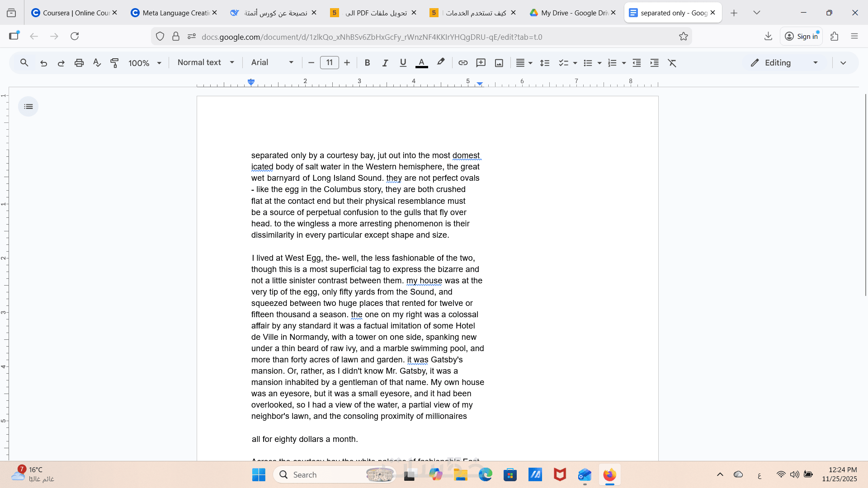868x488 pixels.
Task: Expand the Editing mode dropdown
Action: 784,63
